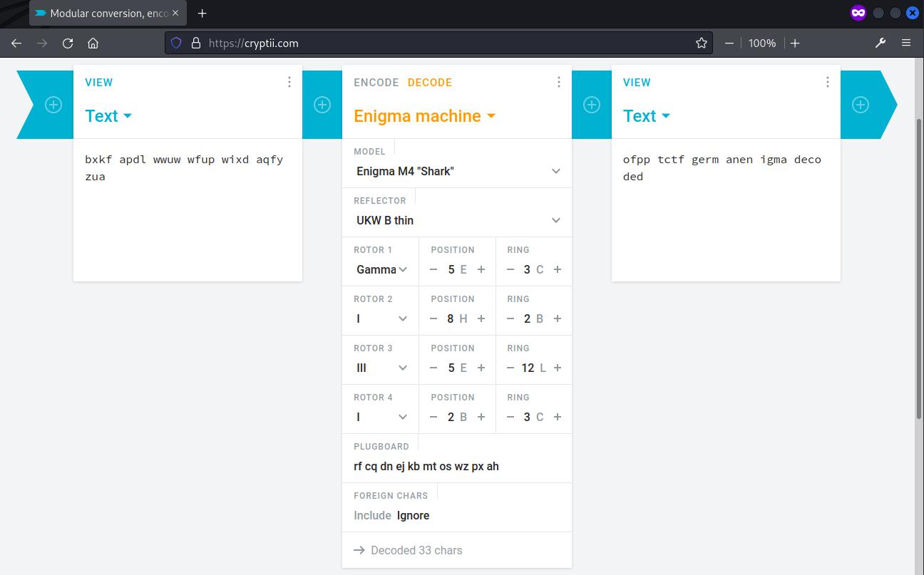
Task: Increase Rotor 1 position
Action: point(481,269)
